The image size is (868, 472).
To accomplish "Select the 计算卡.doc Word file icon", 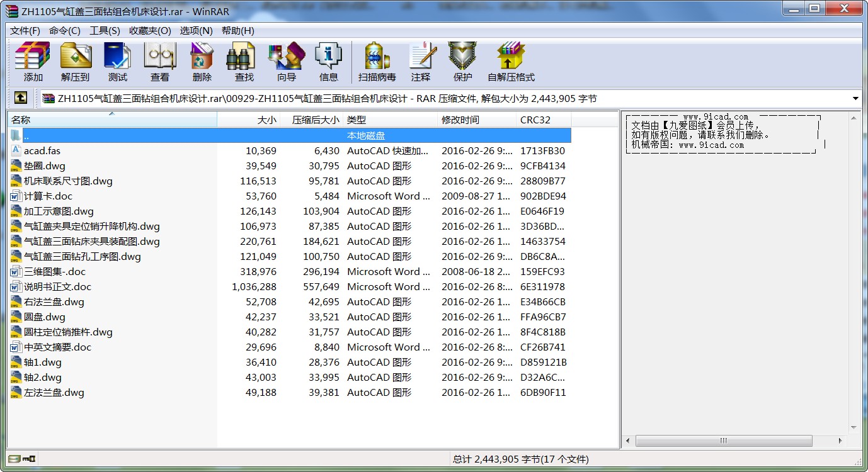I will 16,196.
